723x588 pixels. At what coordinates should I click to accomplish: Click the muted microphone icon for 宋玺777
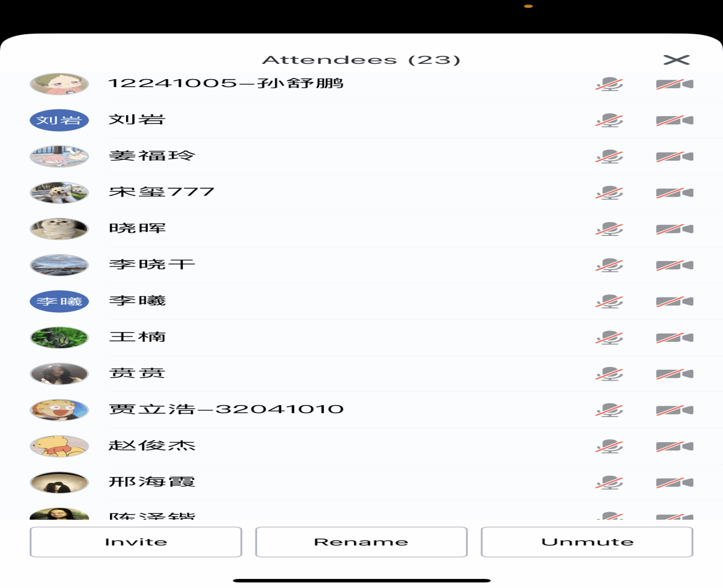[609, 193]
